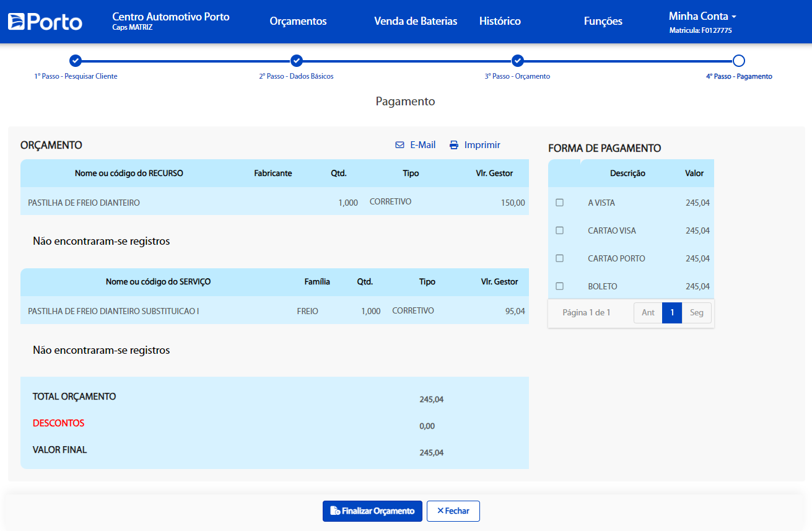Viewport: 812px width, 531px height.
Task: Click the red 'DESCONTOS' label
Action: 58,423
